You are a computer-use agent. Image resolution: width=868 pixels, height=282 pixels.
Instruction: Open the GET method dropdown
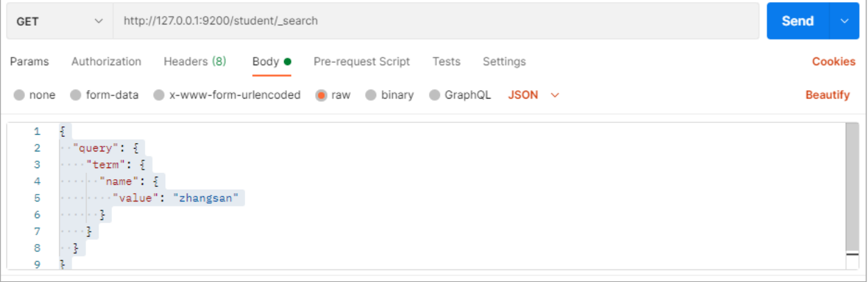pos(59,22)
